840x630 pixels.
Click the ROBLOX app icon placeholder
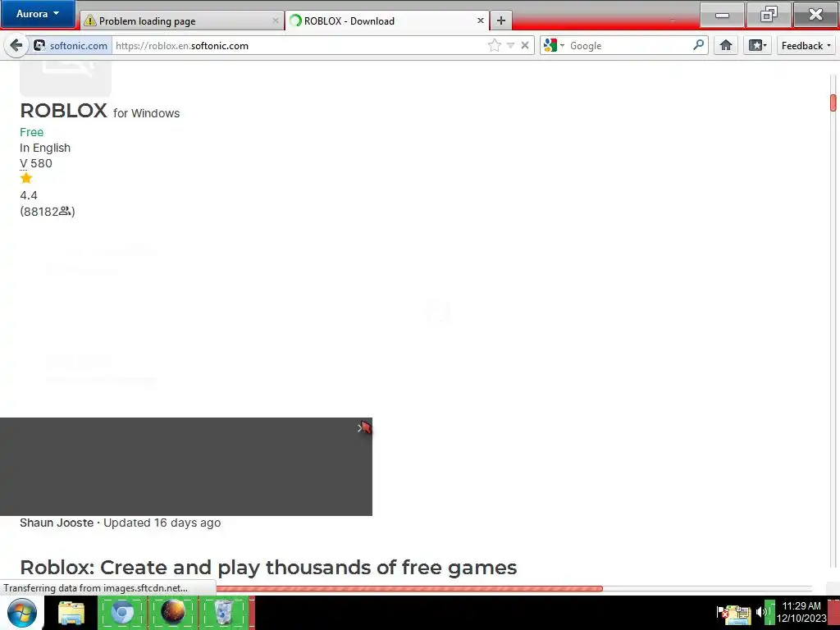[x=66, y=79]
